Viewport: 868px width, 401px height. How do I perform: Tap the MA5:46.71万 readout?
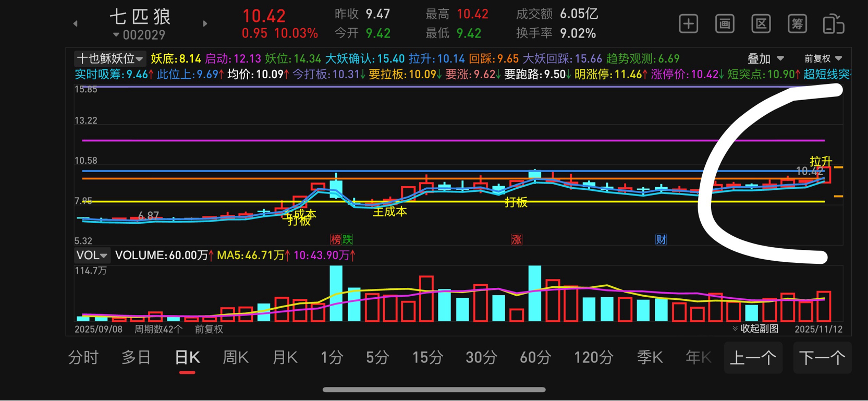253,255
